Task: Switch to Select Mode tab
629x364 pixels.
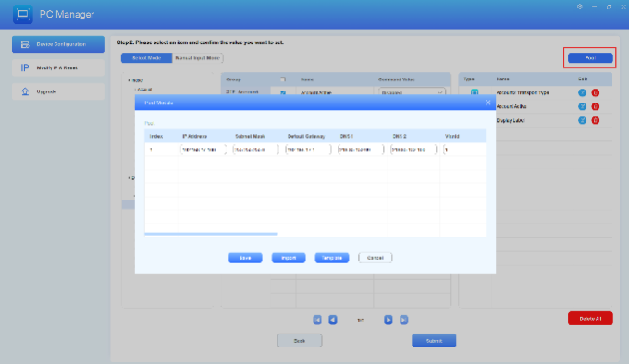Action: [x=146, y=58]
